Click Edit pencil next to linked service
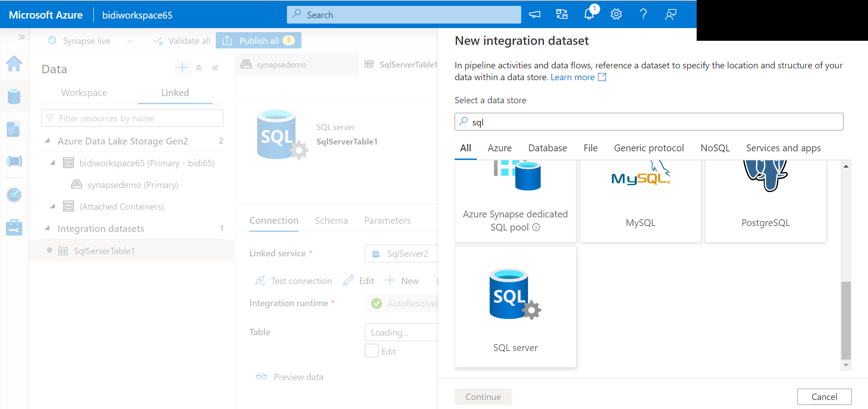Viewport: 868px width, 409px height. point(359,281)
